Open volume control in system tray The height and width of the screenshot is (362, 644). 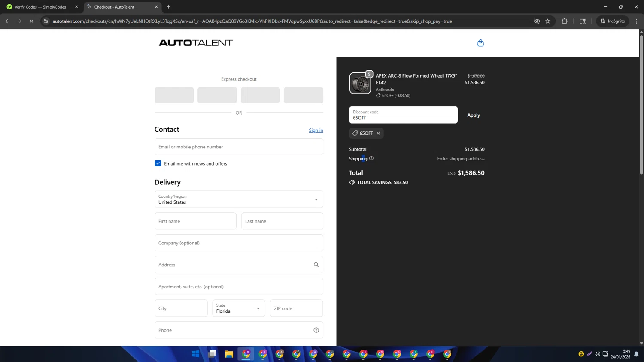597,354
